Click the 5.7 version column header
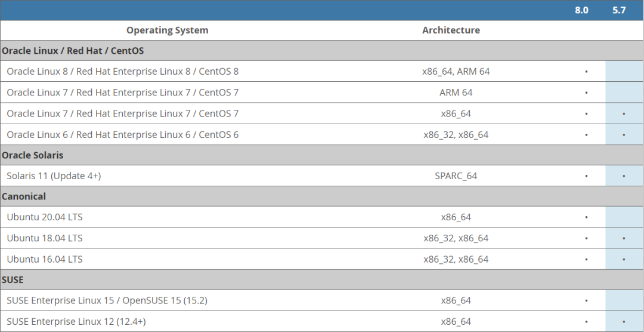 (619, 11)
